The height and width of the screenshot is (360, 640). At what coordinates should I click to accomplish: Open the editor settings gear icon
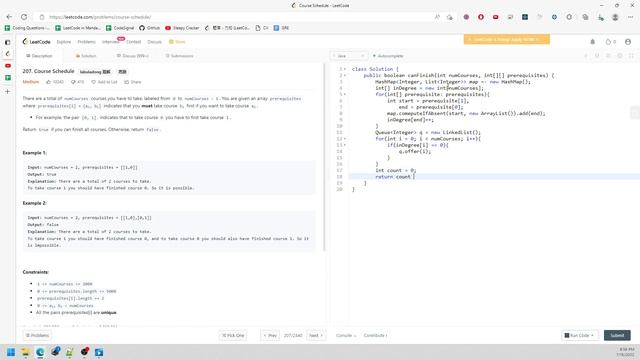[619, 56]
